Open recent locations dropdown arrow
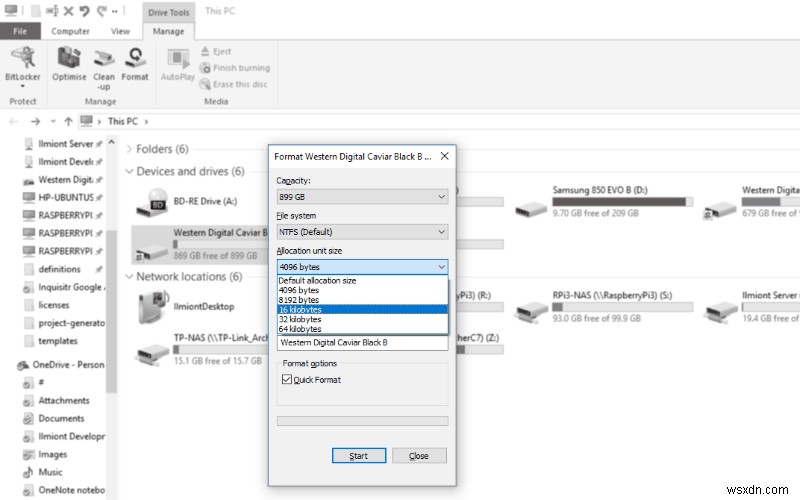 (x=53, y=121)
